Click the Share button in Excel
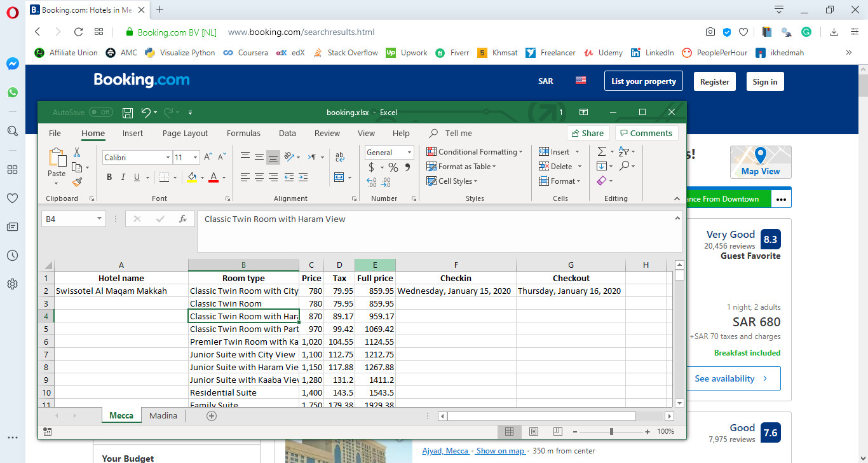Viewport: 868px width, 463px height. pos(588,133)
